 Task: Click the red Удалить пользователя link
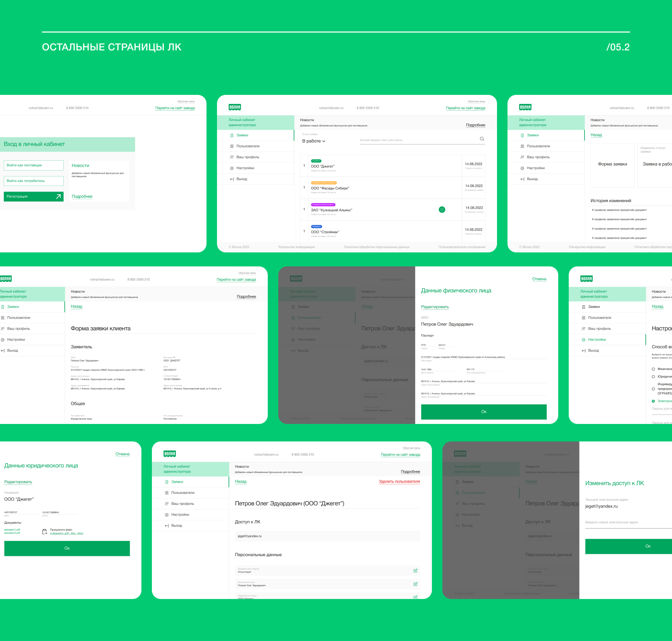tap(399, 482)
